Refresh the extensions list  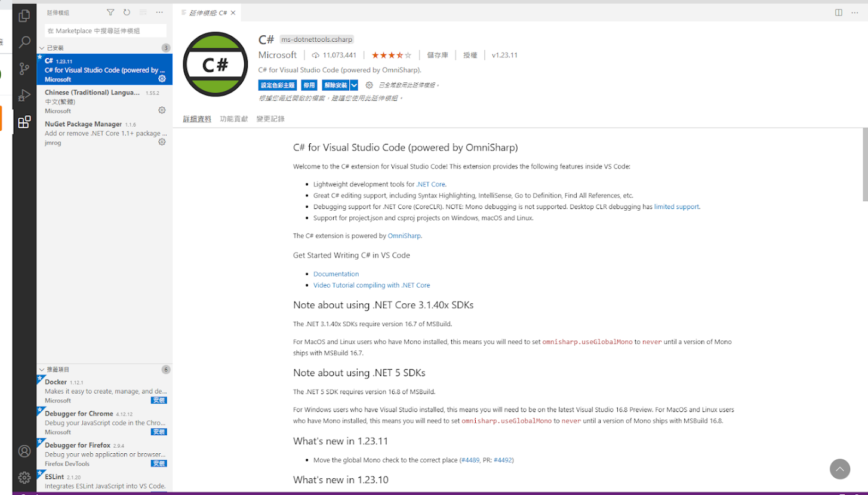click(127, 13)
